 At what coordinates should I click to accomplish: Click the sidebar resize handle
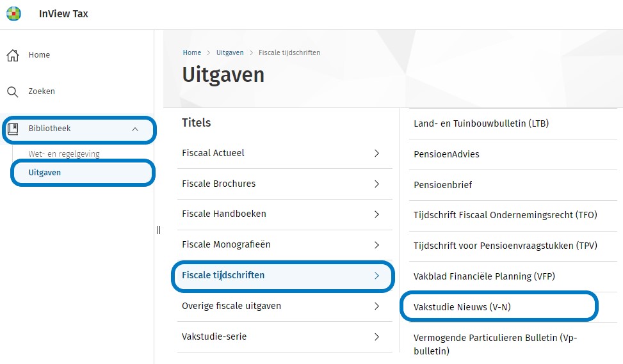159,230
